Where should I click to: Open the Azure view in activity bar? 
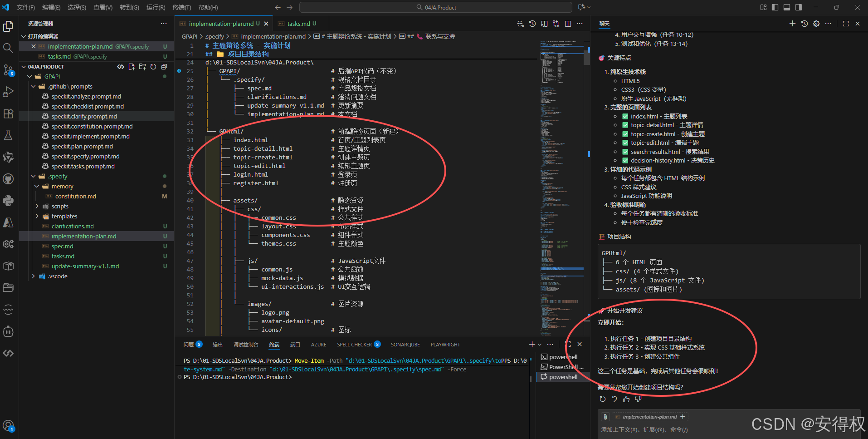[8, 222]
